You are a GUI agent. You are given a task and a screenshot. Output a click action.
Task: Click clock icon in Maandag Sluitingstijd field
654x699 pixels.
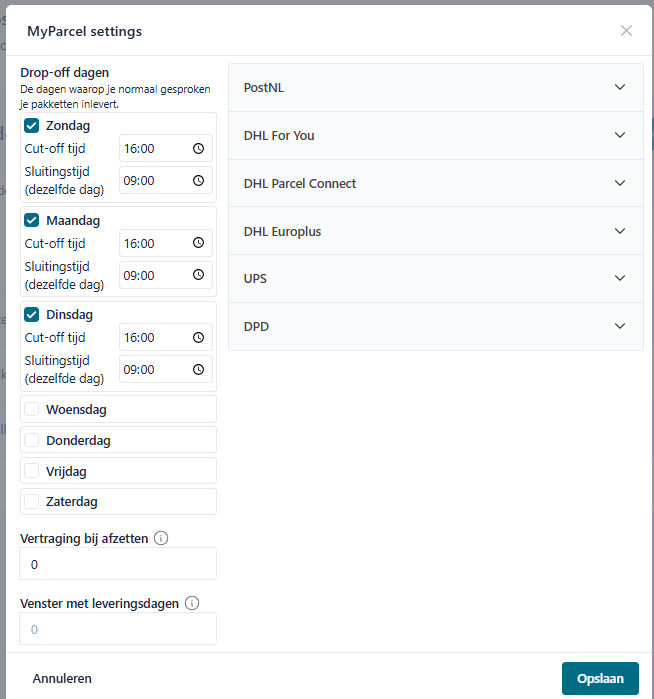pyautogui.click(x=198, y=275)
